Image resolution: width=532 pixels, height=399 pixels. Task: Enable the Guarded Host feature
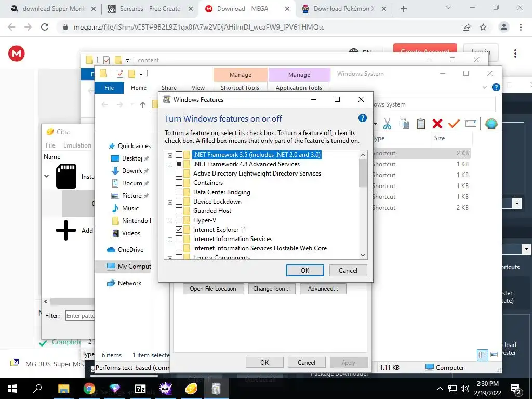tap(179, 211)
